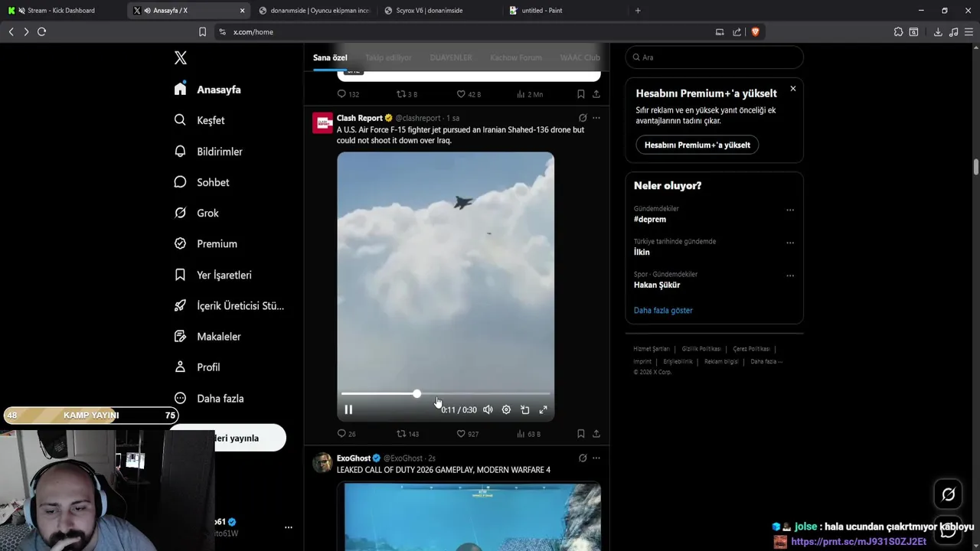Open more options on Clash Report post

click(x=596, y=118)
